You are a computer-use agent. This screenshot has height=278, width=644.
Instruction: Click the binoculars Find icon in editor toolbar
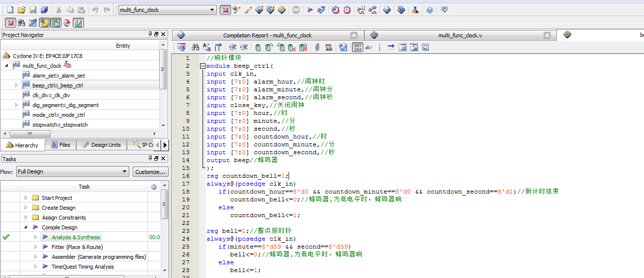pyautogui.click(x=195, y=47)
